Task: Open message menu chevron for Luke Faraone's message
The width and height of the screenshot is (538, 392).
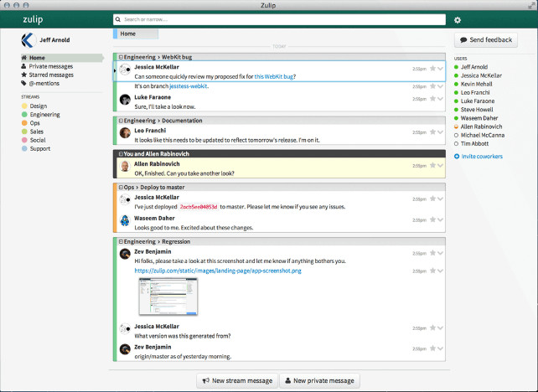Action: (x=440, y=99)
